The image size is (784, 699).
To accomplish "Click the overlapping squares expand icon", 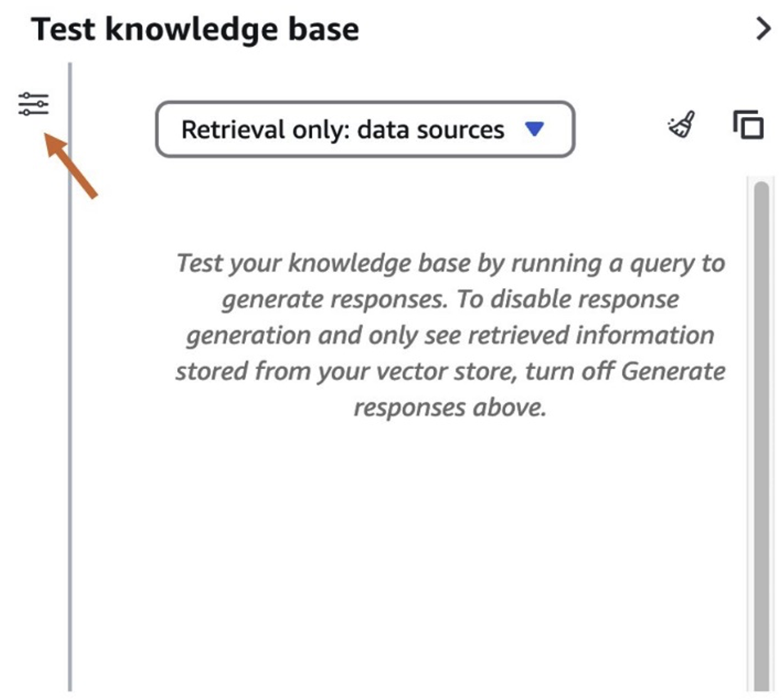I will click(x=748, y=124).
